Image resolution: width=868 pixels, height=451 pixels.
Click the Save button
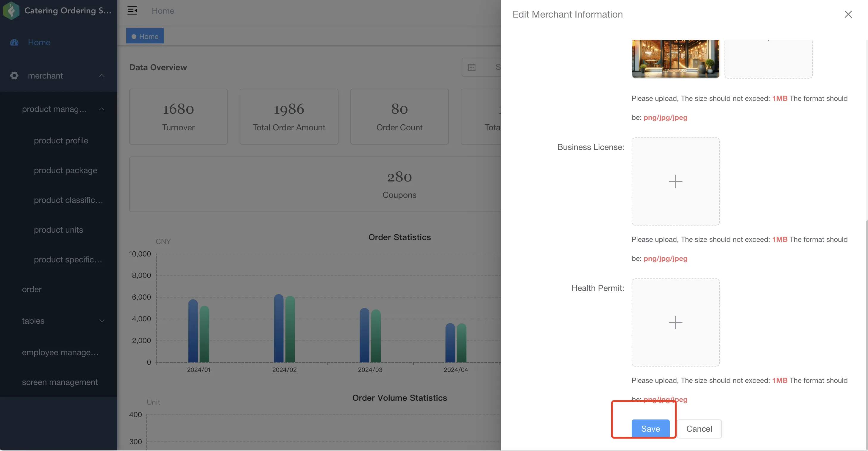(x=650, y=428)
